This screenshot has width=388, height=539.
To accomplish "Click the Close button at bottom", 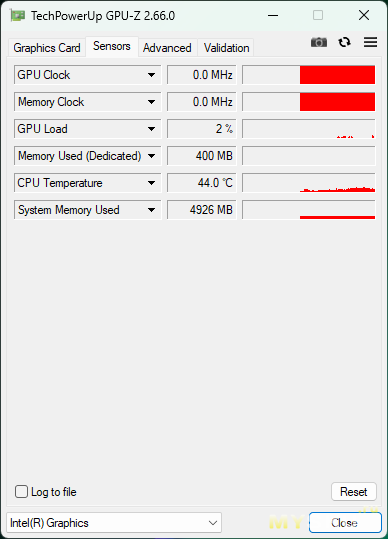I will [x=345, y=523].
